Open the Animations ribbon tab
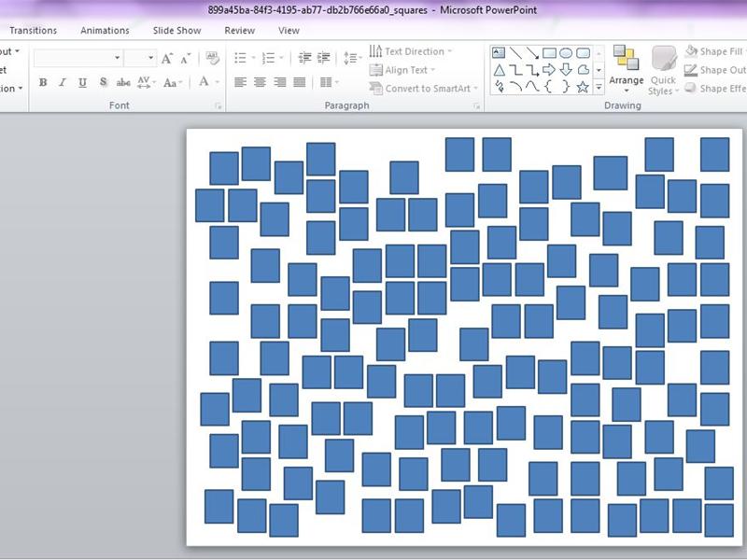This screenshot has width=747, height=560. click(105, 30)
